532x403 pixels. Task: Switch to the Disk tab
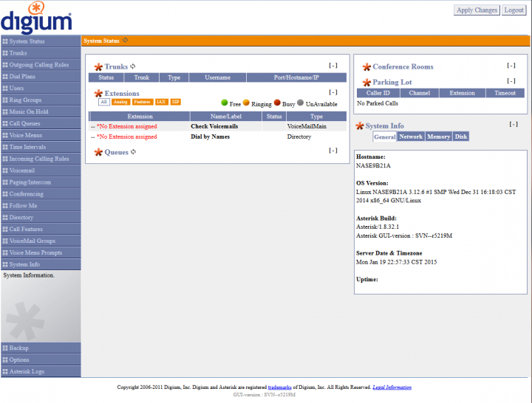click(x=461, y=137)
